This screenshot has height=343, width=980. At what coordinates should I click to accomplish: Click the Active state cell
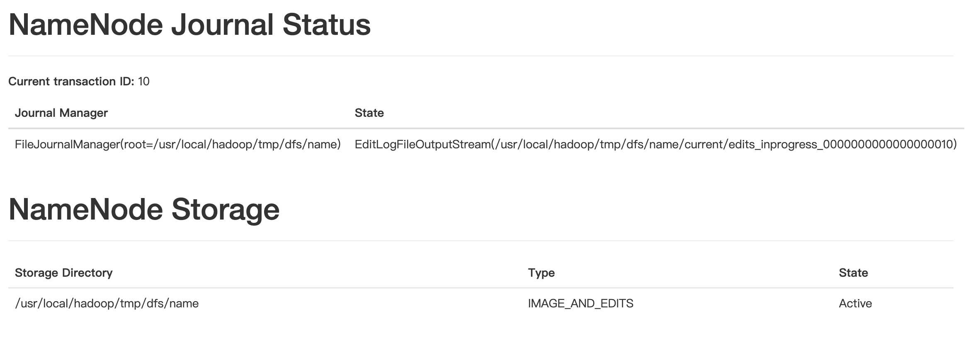[x=855, y=303]
